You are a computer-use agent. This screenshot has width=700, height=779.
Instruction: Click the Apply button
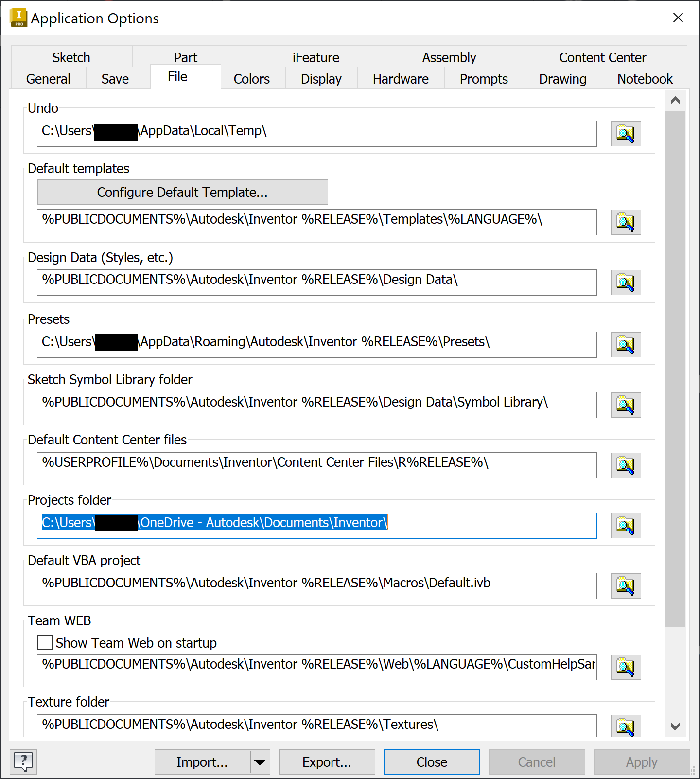[642, 762]
